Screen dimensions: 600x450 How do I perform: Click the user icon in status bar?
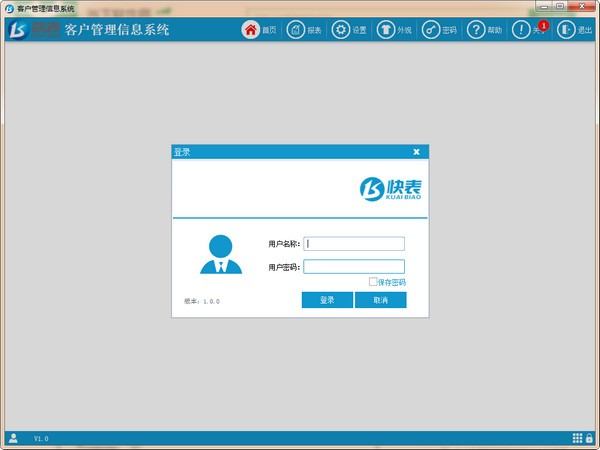click(x=12, y=438)
